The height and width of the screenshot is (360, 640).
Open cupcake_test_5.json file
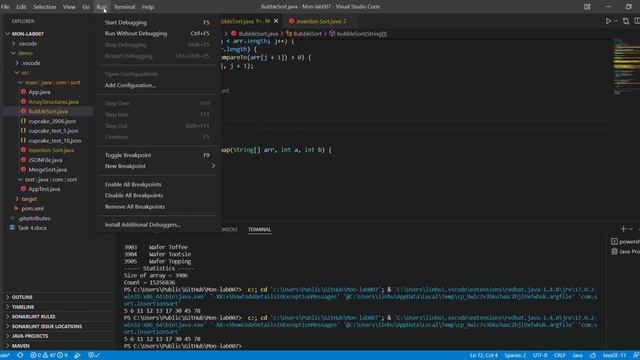pyautogui.click(x=53, y=131)
